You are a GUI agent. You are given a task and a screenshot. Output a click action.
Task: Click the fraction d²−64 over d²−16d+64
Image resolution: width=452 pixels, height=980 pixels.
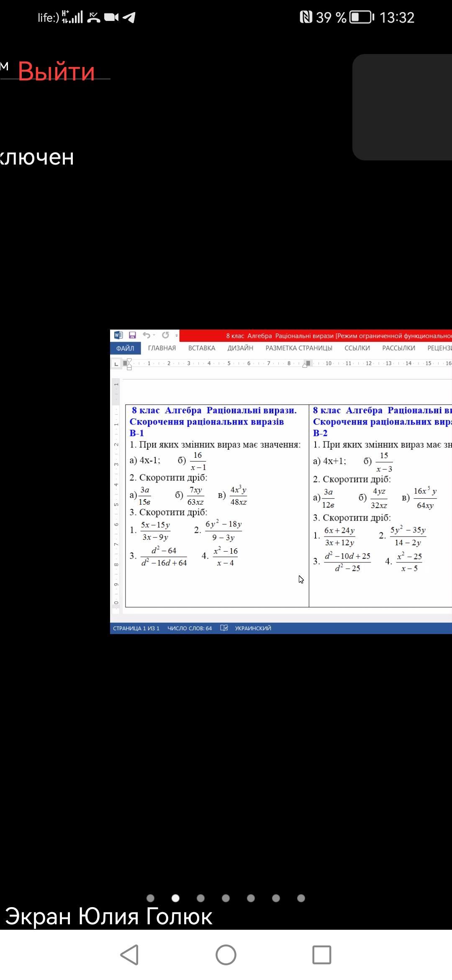[x=164, y=557]
